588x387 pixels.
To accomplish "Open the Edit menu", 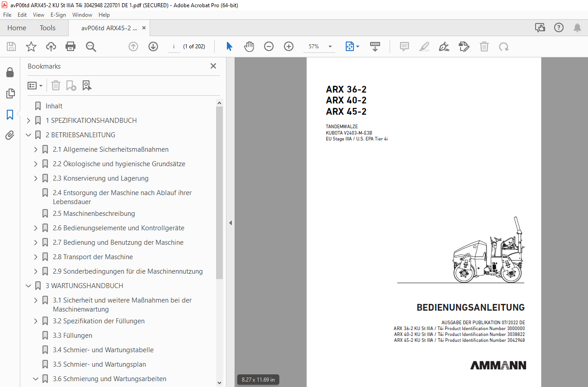I will tap(22, 15).
